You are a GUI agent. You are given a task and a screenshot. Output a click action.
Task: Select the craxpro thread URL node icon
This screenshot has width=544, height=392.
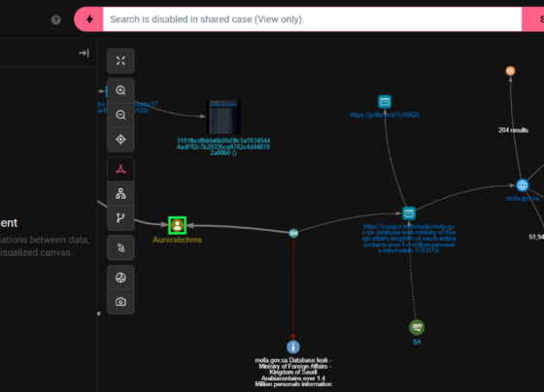pos(409,213)
